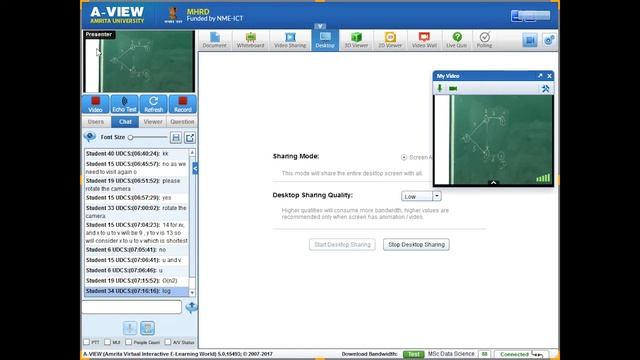Pop out the chat window icon
Screen dimensions: 640x360
pos(190,138)
